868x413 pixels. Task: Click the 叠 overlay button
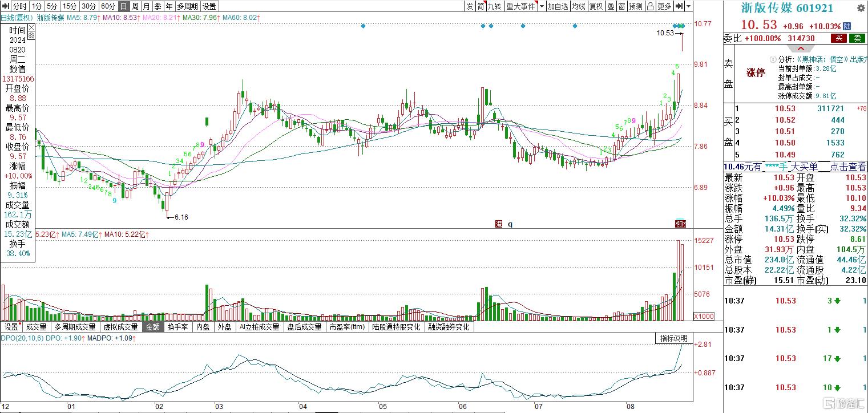coord(611,6)
